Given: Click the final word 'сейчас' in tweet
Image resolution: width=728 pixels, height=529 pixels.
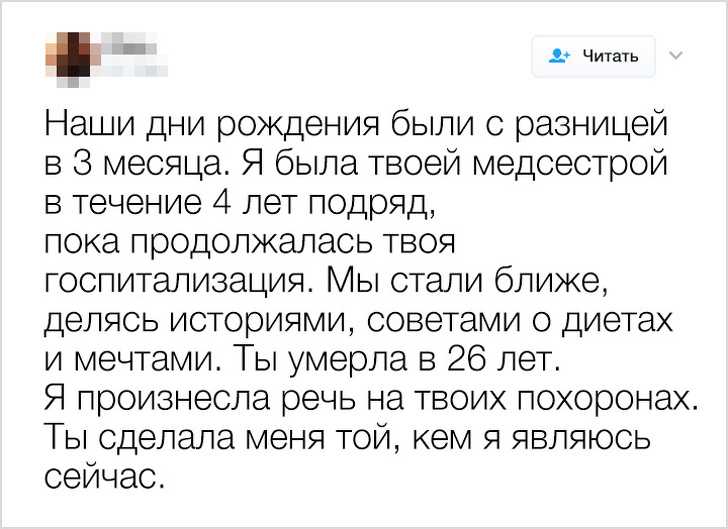Looking at the screenshot, I should pyautogui.click(x=101, y=475).
